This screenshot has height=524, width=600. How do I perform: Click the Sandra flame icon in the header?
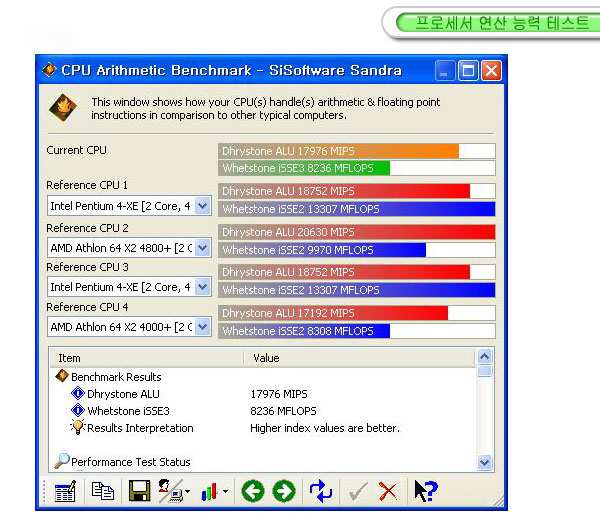pyautogui.click(x=63, y=108)
